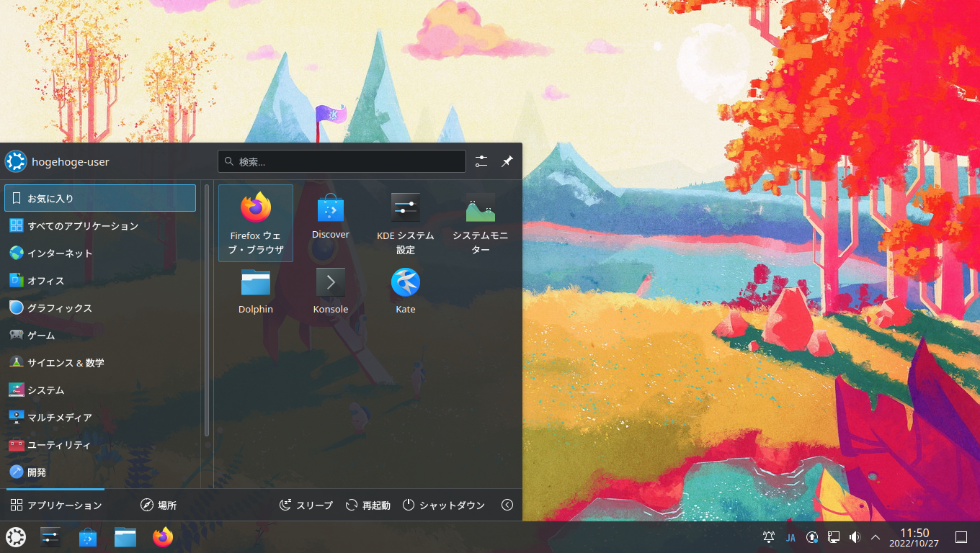Open Discover from the taskbar
The image size is (980, 553).
click(x=88, y=537)
